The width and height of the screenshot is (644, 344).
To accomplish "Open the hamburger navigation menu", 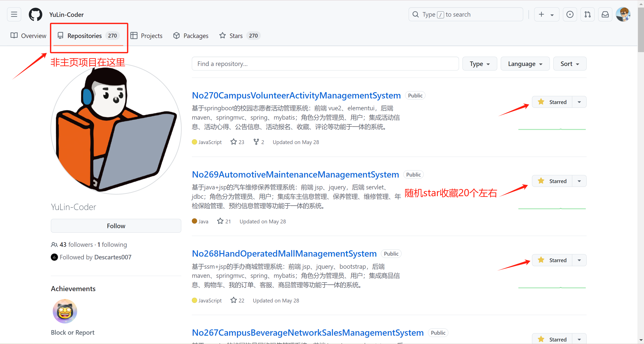I will pos(14,14).
